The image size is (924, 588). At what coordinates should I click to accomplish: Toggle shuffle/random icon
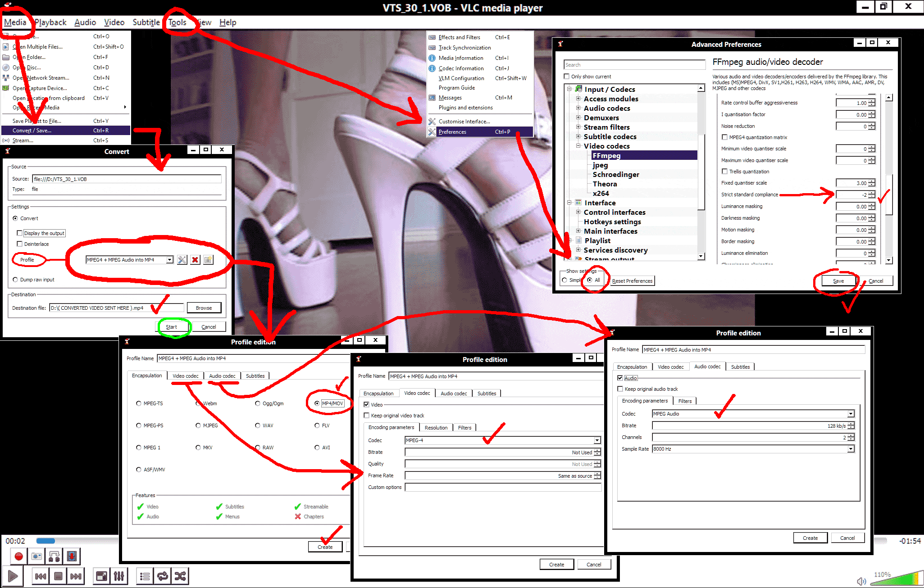tap(180, 576)
